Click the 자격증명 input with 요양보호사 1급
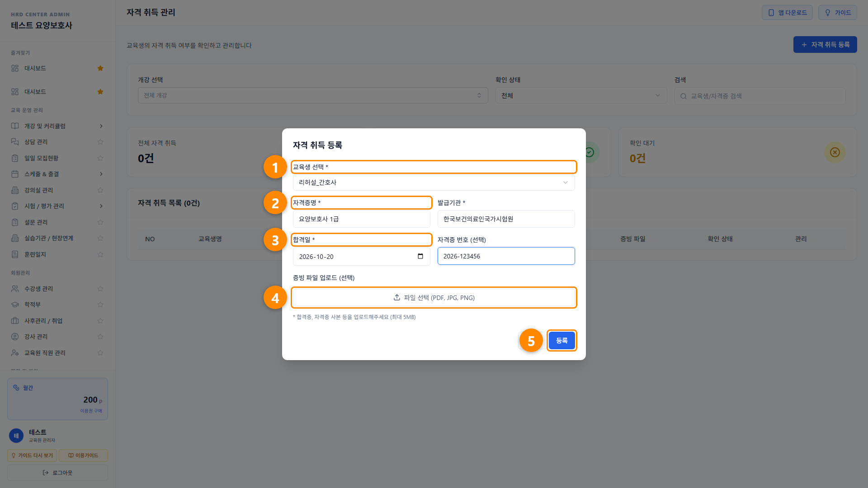 [x=362, y=219]
